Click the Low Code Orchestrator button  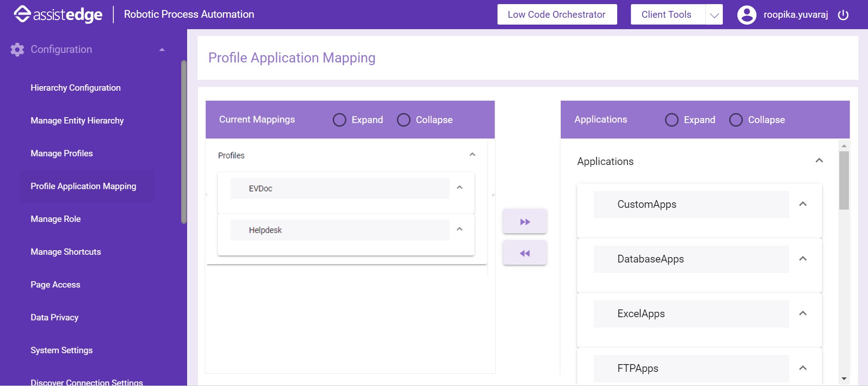pos(557,15)
